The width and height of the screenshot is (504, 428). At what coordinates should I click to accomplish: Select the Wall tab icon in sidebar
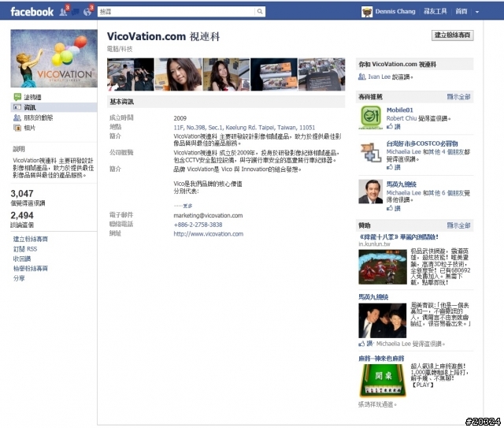(x=17, y=97)
